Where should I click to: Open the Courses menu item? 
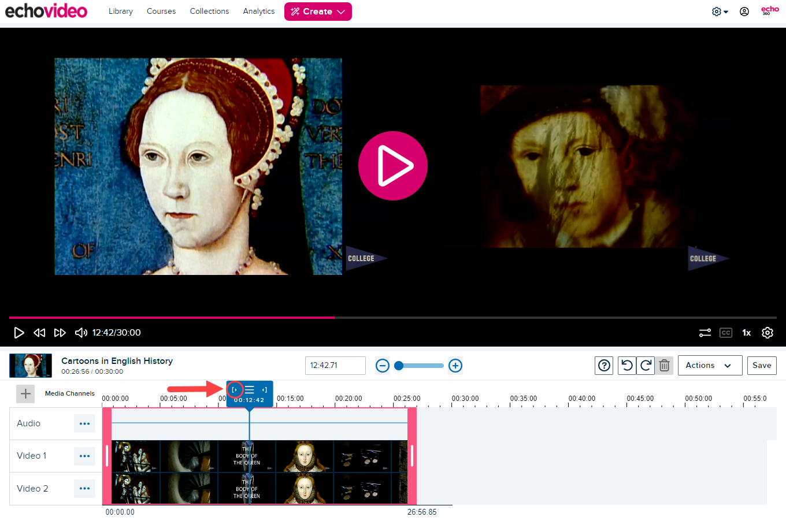coord(161,11)
